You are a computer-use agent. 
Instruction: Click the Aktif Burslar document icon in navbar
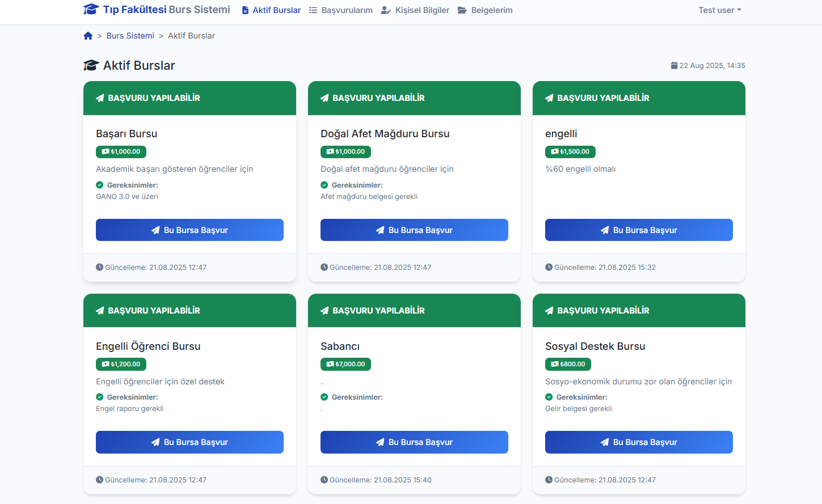[x=245, y=10]
